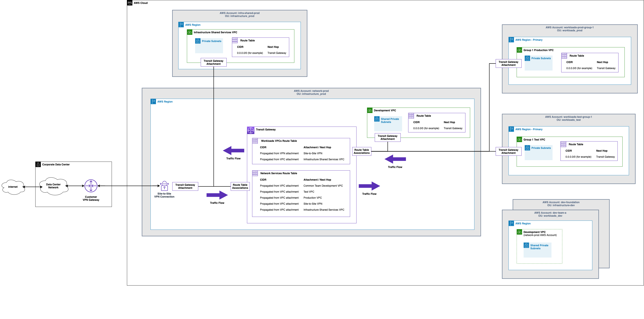The image size is (644, 319).
Task: Click the 'AWS Account: dev-team-a' title text
Action: (x=550, y=213)
